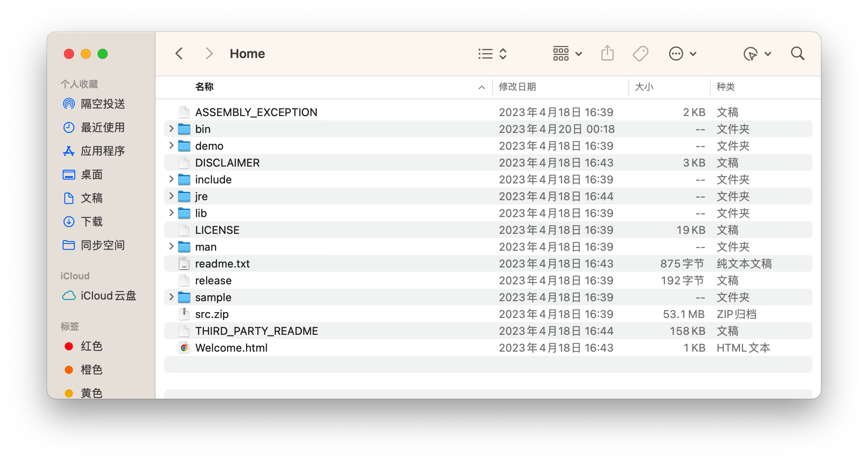The height and width of the screenshot is (461, 868).
Task: Select the readme.txt file icon
Action: 184,263
